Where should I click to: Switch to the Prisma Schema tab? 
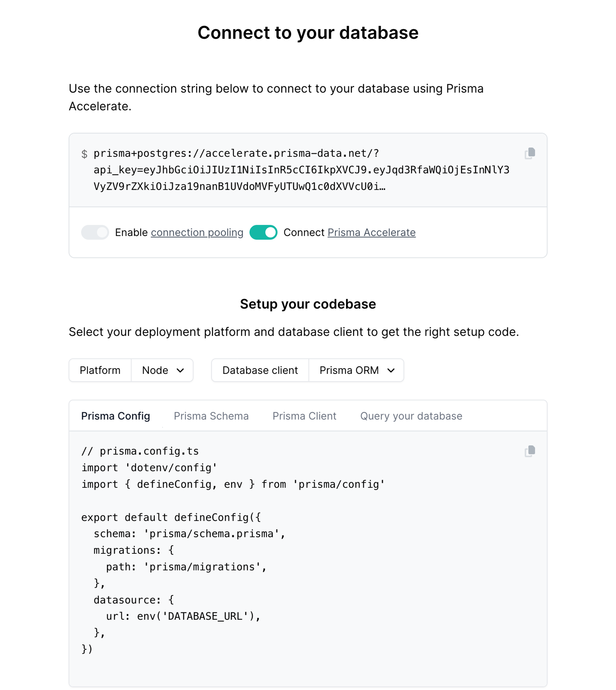(x=211, y=416)
